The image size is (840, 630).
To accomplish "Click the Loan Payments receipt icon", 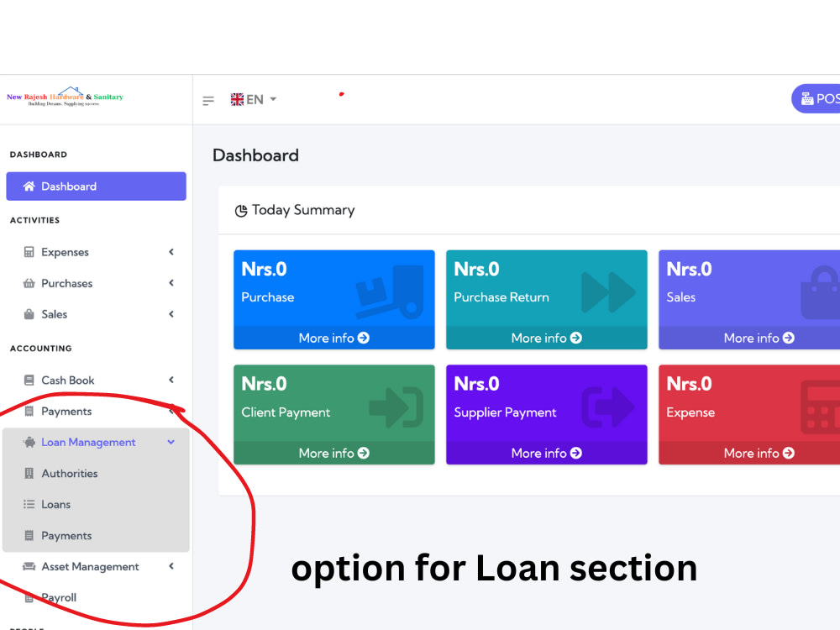I will pos(29,535).
